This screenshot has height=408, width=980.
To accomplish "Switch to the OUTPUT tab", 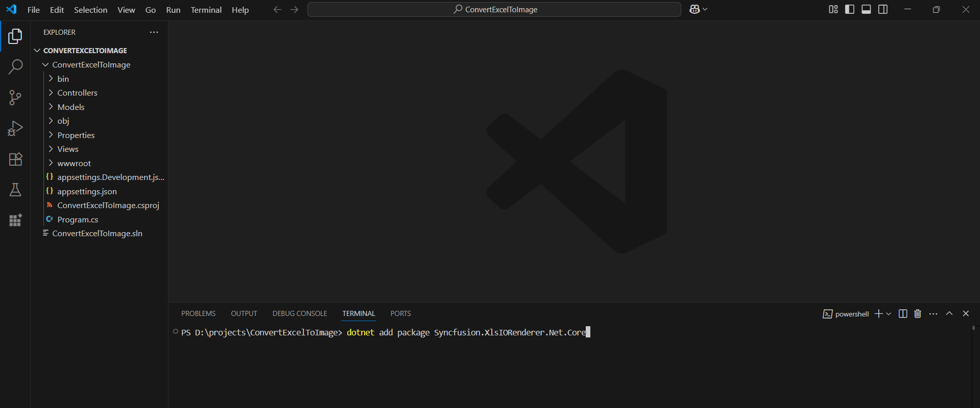I will (x=244, y=314).
